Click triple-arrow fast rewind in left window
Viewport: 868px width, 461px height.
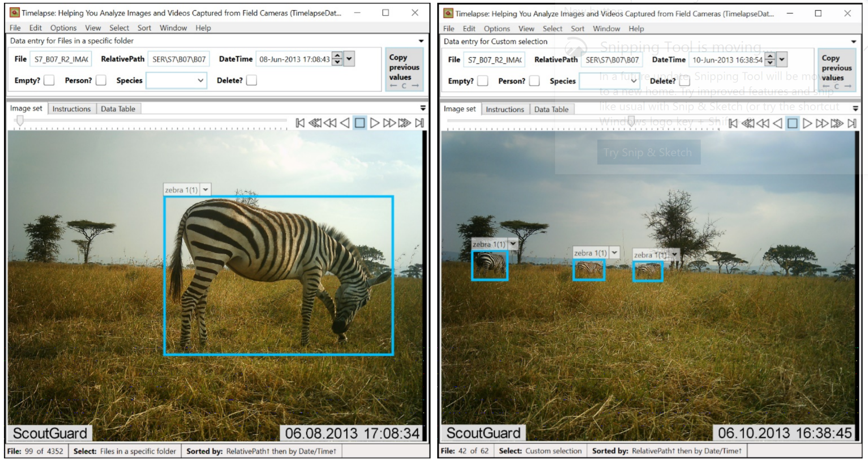click(x=315, y=123)
